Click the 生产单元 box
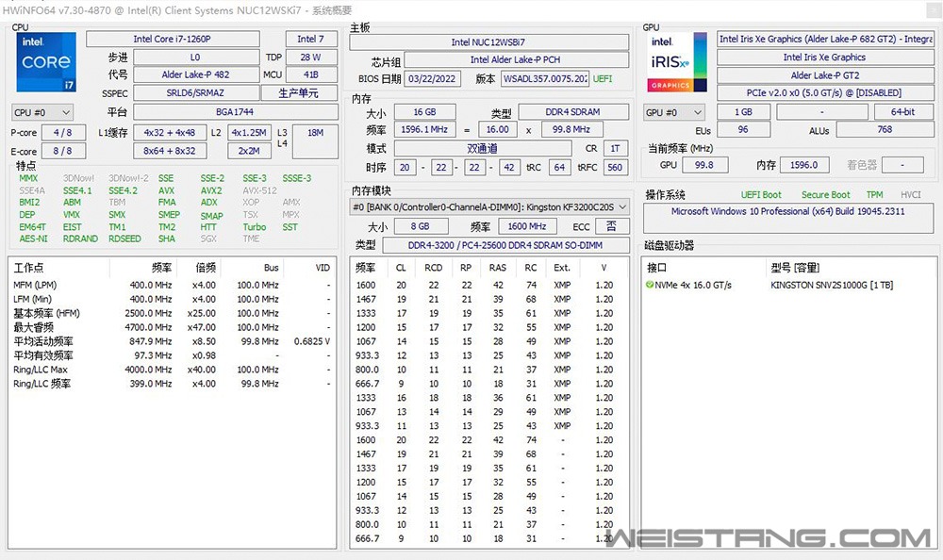This screenshot has width=943, height=560. coord(298,93)
